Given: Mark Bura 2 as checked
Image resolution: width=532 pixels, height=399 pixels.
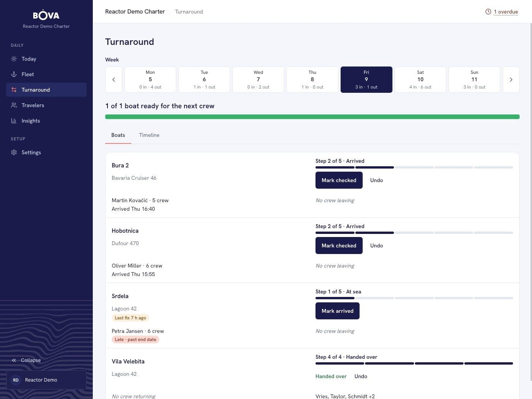Looking at the screenshot, I should (x=339, y=180).
